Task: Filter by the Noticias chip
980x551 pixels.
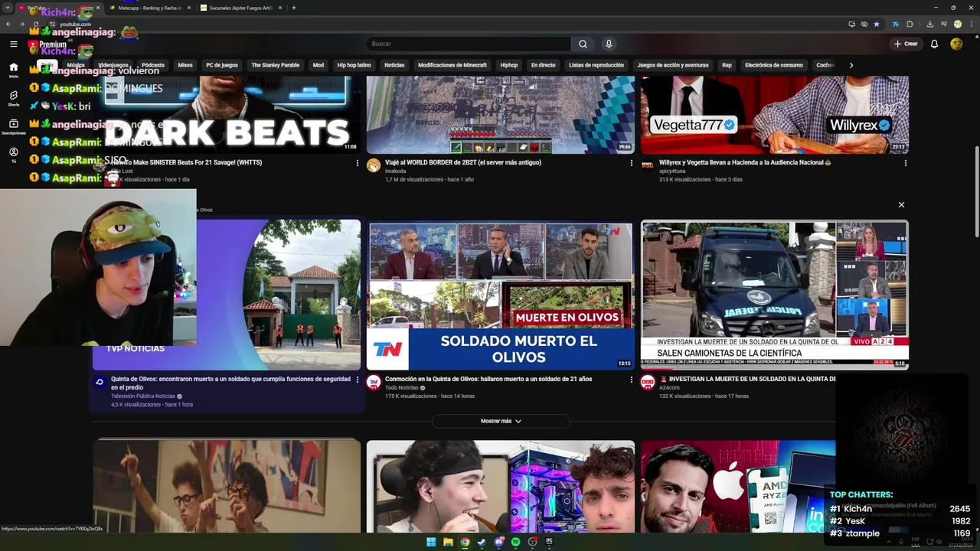Action: pos(394,65)
